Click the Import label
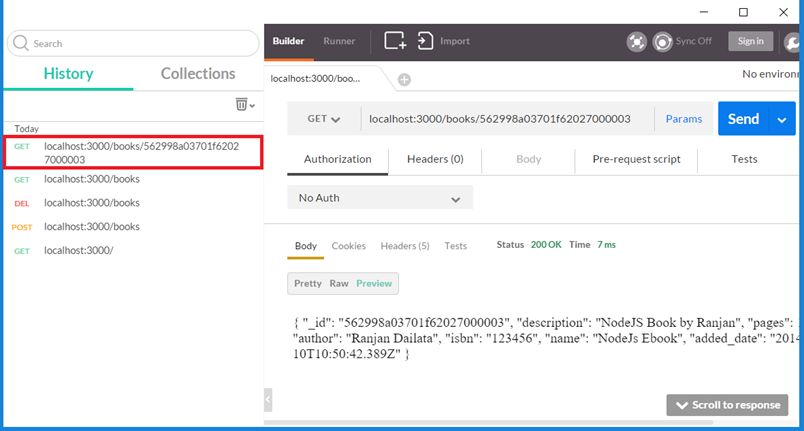The width and height of the screenshot is (804, 431). coord(455,41)
